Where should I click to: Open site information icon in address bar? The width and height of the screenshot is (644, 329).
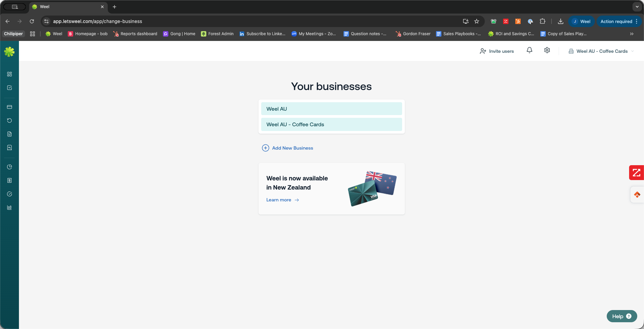point(46,21)
